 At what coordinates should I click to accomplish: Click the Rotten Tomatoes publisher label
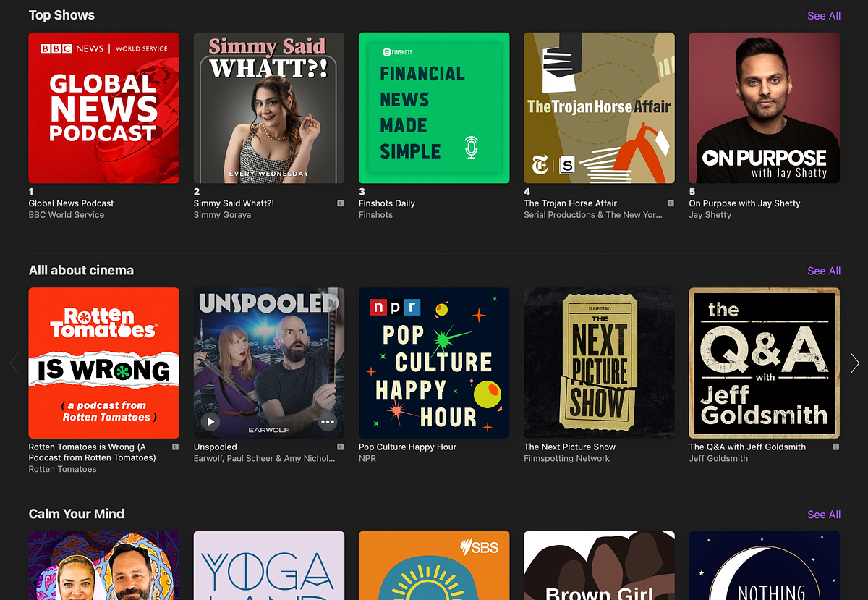[63, 469]
